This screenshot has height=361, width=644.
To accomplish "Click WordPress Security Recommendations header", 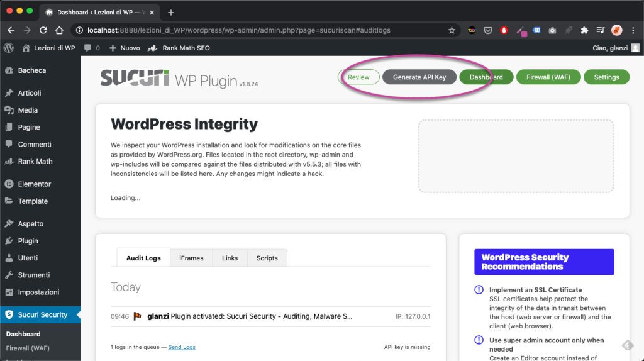I will pos(544,262).
